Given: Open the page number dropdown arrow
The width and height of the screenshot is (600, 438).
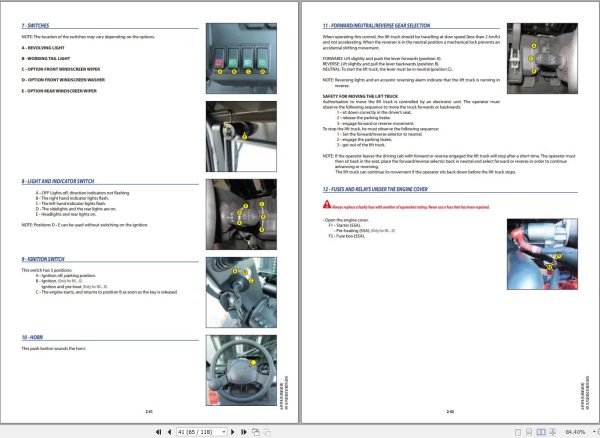Looking at the screenshot, I should [x=224, y=431].
